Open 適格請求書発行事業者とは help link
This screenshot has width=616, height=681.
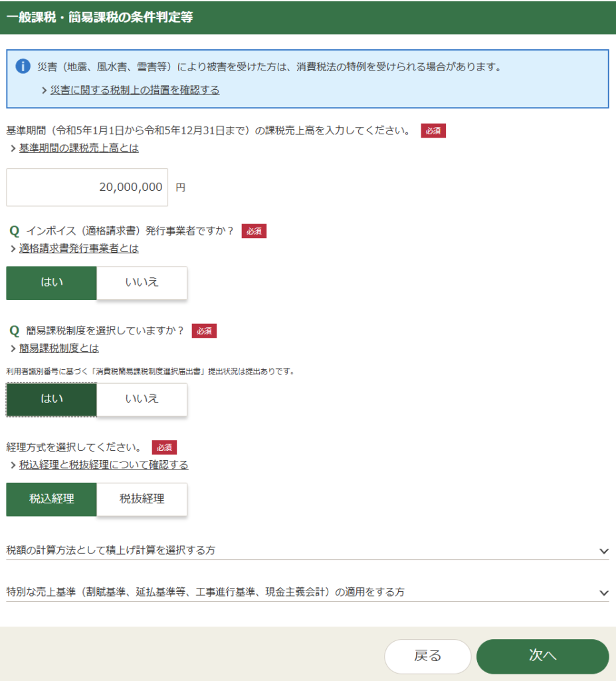click(x=78, y=248)
